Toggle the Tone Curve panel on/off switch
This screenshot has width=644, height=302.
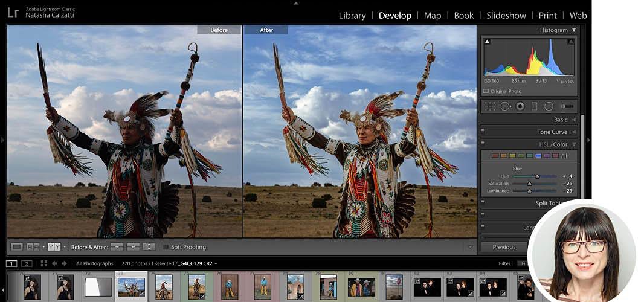[x=483, y=132]
